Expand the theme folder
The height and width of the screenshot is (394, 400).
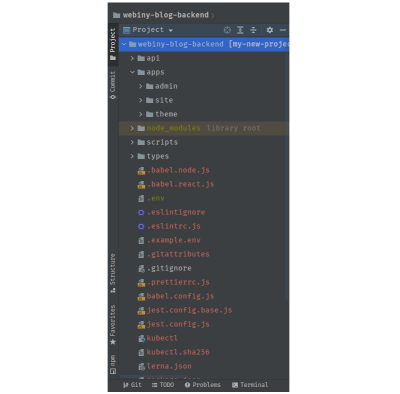pos(141,114)
